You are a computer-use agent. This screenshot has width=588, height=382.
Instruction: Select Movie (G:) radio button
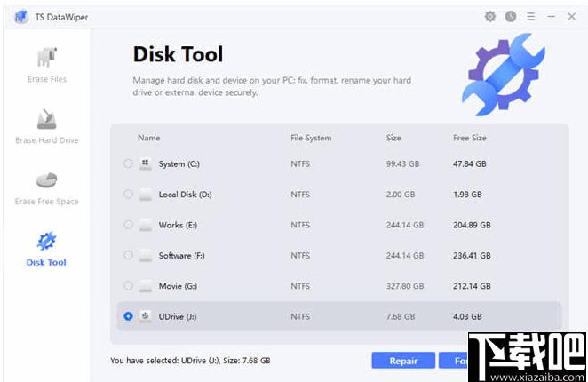[128, 285]
